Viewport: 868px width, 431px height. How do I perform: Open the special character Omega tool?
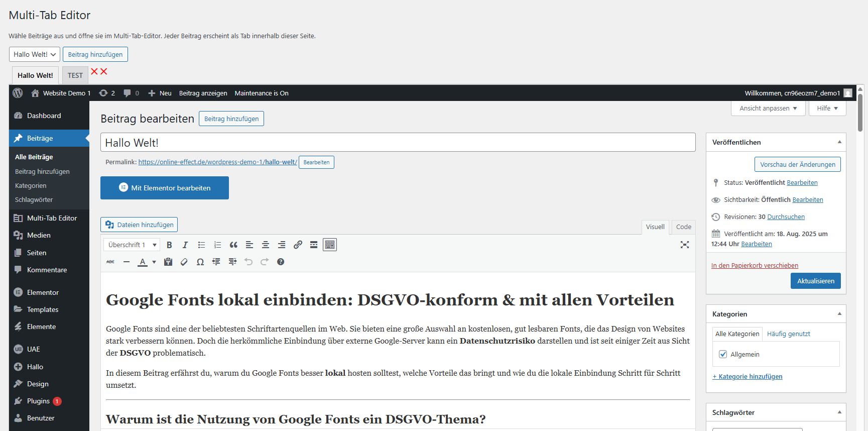[200, 262]
